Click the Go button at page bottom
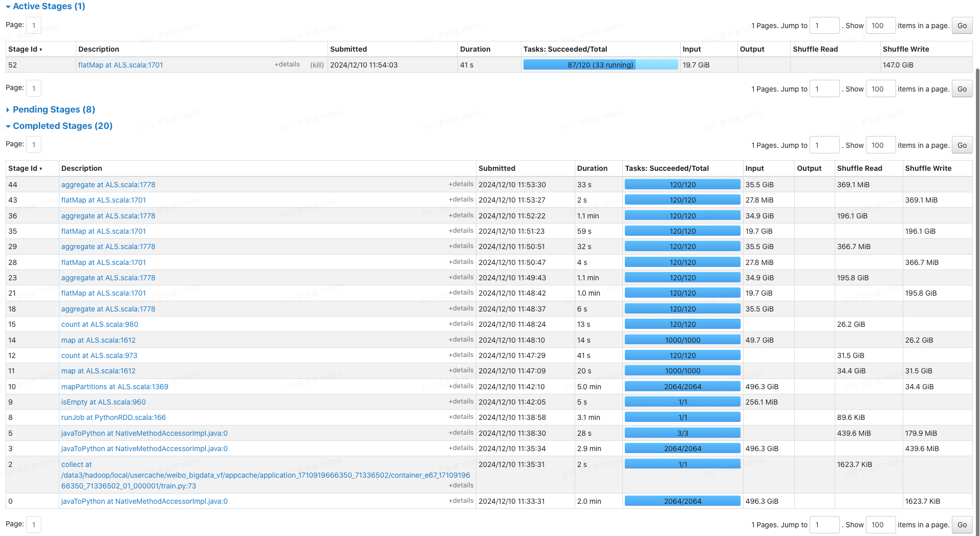 coord(962,525)
